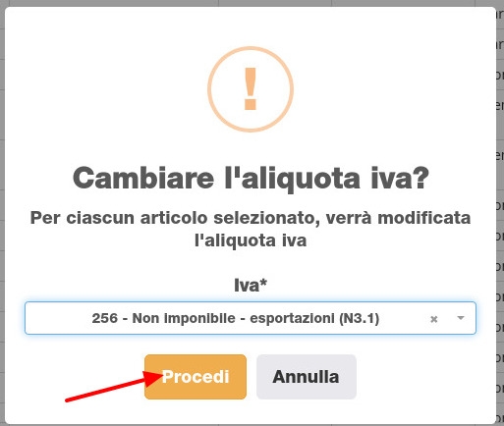Confirm with the Procedi button

click(196, 377)
